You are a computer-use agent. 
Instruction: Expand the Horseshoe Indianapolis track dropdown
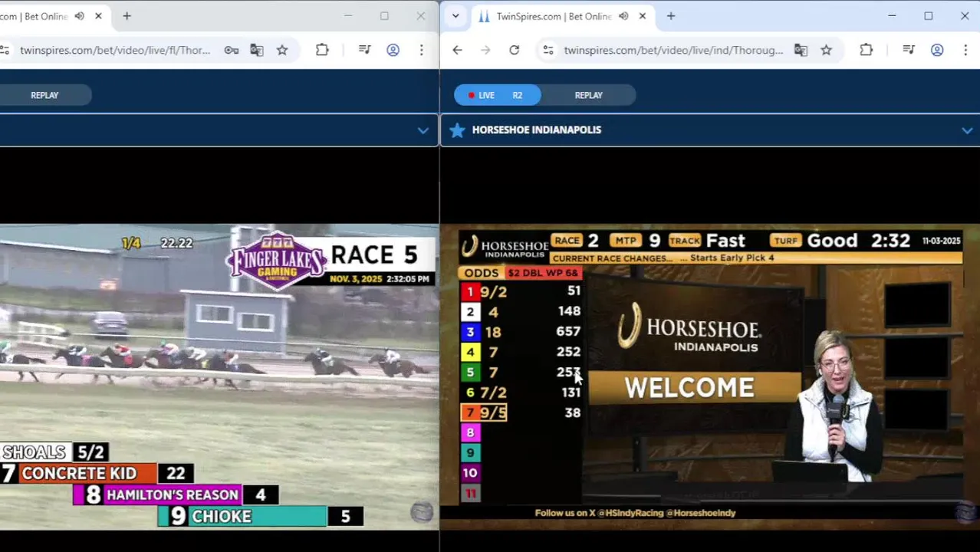967,130
